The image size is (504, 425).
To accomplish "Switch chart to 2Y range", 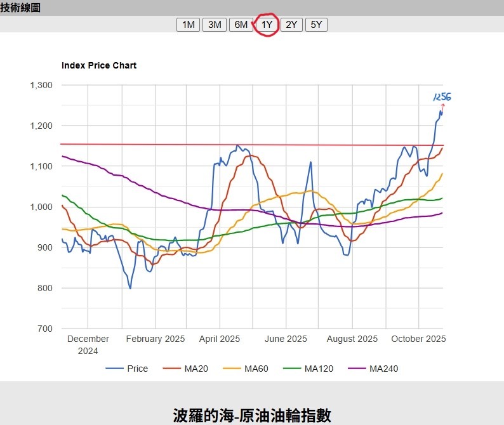I will point(291,25).
